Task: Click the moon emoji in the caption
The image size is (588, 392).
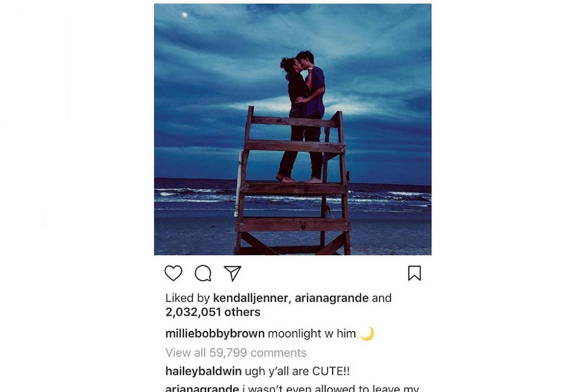Action: coord(367,334)
